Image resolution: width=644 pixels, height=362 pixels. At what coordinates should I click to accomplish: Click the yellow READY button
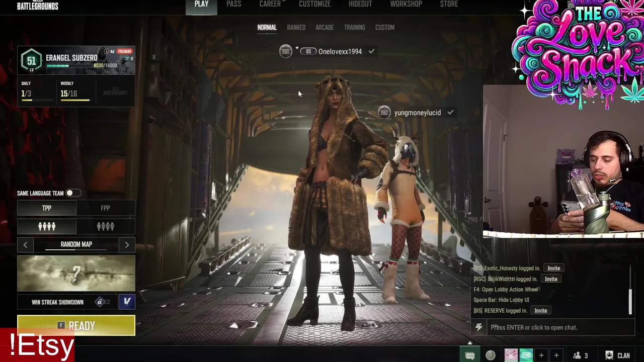(x=76, y=326)
